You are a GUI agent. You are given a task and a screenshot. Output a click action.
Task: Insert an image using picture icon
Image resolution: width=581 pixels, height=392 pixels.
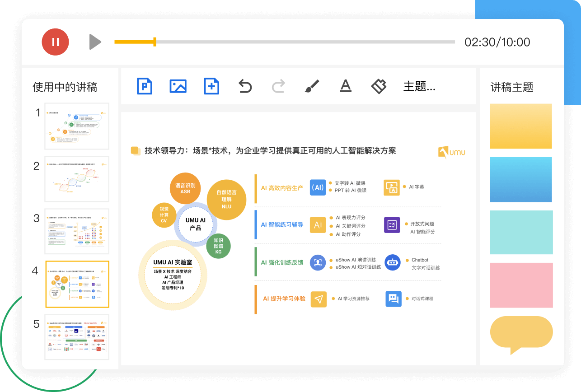[x=178, y=86]
